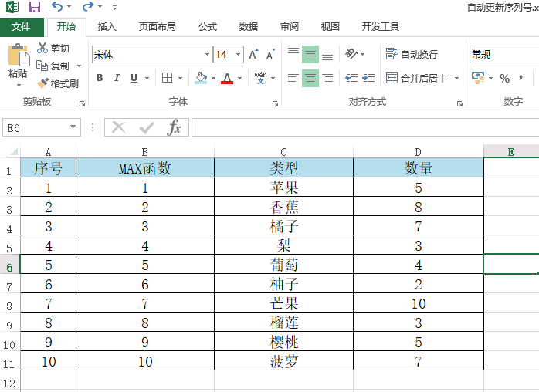Open the font color dropdown arrow
The image size is (539, 392).
pyautogui.click(x=239, y=79)
